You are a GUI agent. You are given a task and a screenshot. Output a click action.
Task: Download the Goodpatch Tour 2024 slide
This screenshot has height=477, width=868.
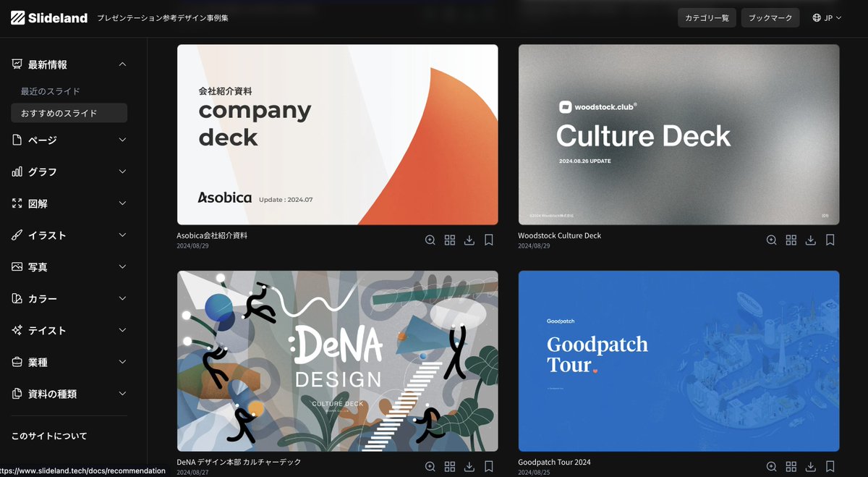coord(811,467)
